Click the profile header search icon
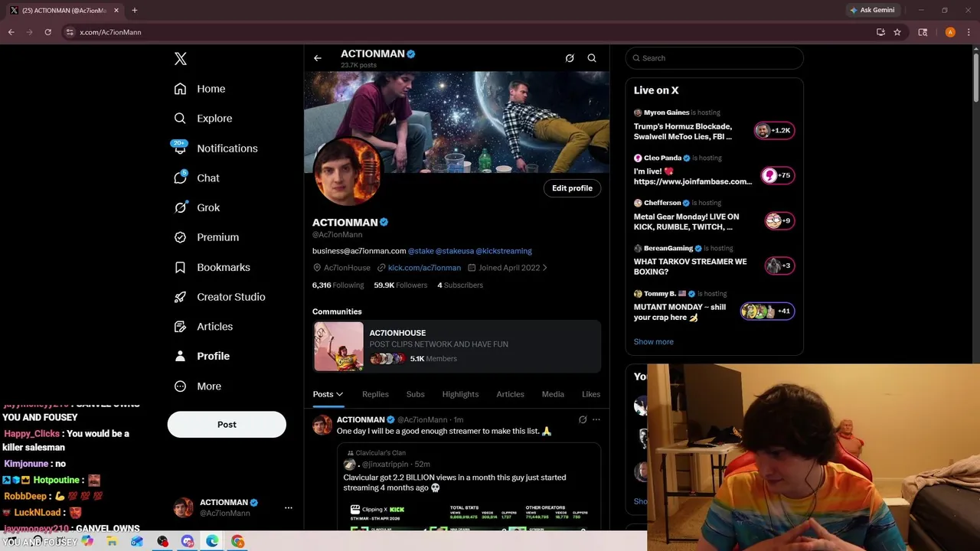Image resolution: width=980 pixels, height=551 pixels. click(592, 58)
